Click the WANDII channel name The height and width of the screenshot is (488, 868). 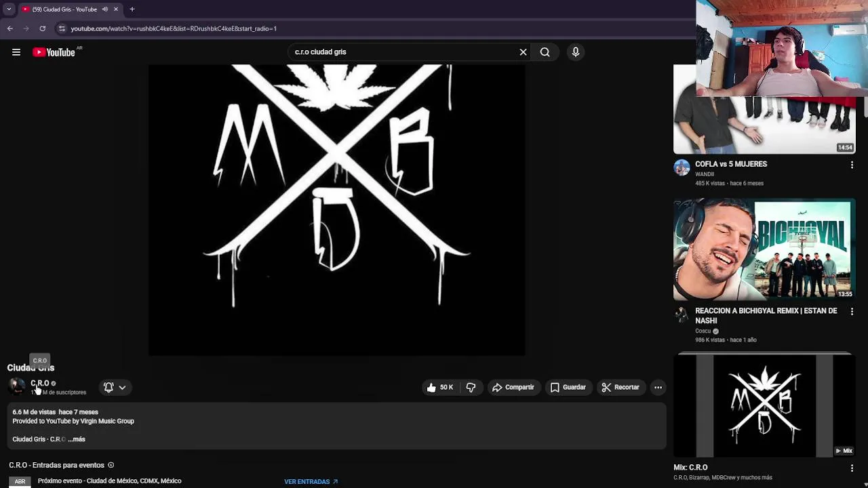[x=705, y=174]
